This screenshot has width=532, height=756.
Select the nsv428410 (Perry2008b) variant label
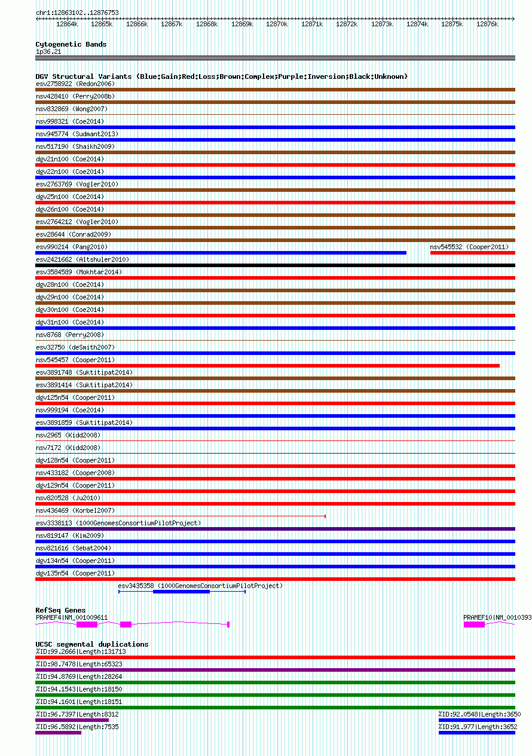coord(75,96)
